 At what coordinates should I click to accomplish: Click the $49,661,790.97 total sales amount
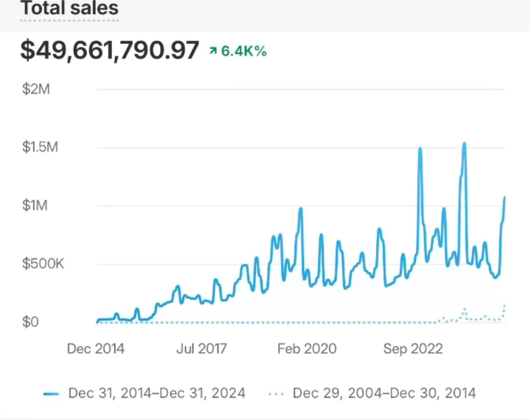click(110, 50)
